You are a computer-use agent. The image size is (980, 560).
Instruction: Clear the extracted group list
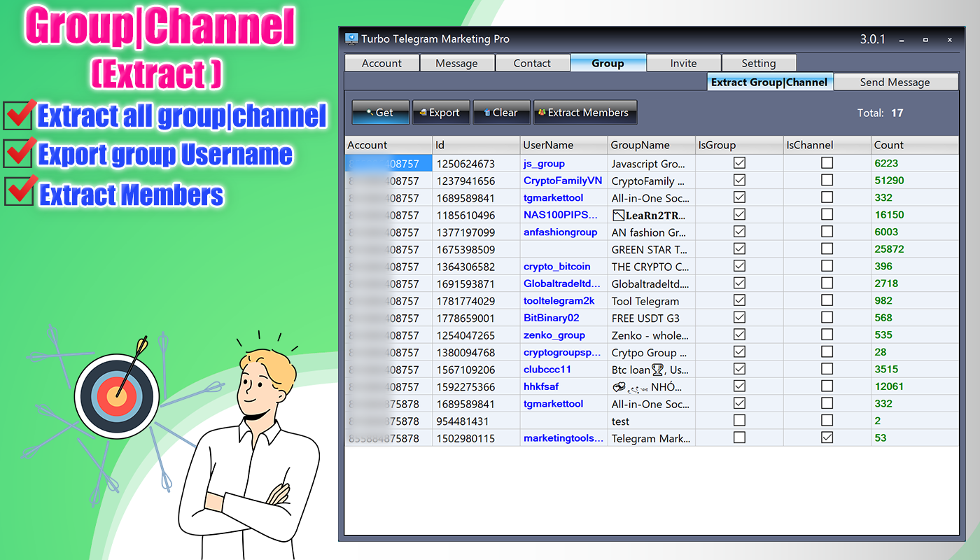[501, 113]
